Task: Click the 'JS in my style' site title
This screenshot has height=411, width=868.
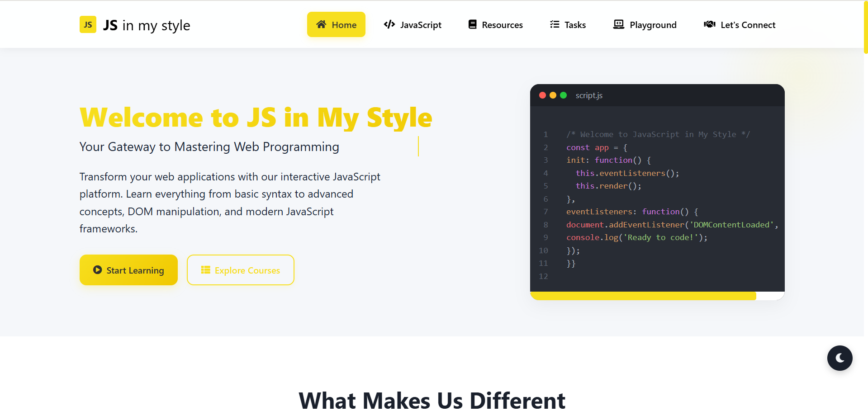Action: [x=147, y=25]
